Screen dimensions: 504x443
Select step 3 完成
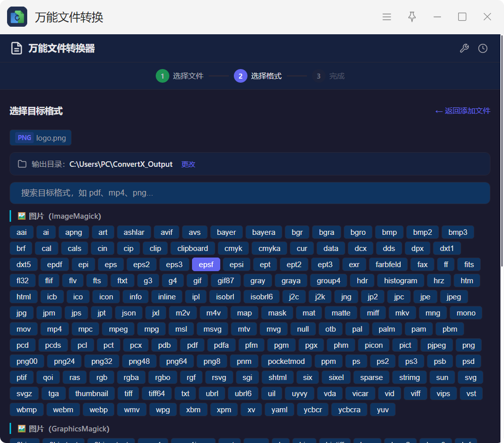tap(329, 76)
